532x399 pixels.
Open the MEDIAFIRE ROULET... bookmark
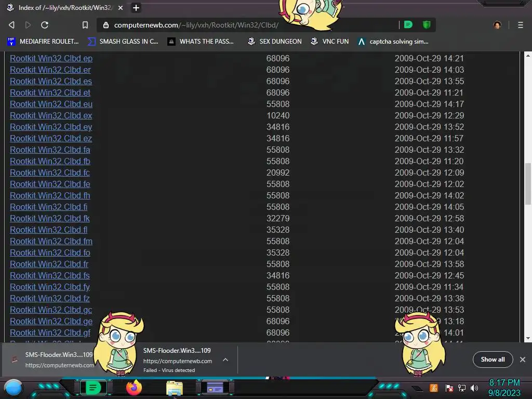[43, 42]
